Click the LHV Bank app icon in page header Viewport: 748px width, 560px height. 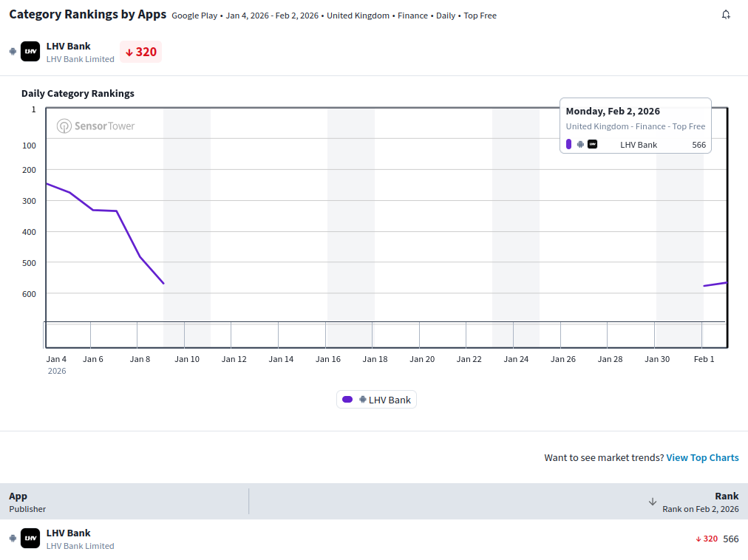tap(30, 52)
